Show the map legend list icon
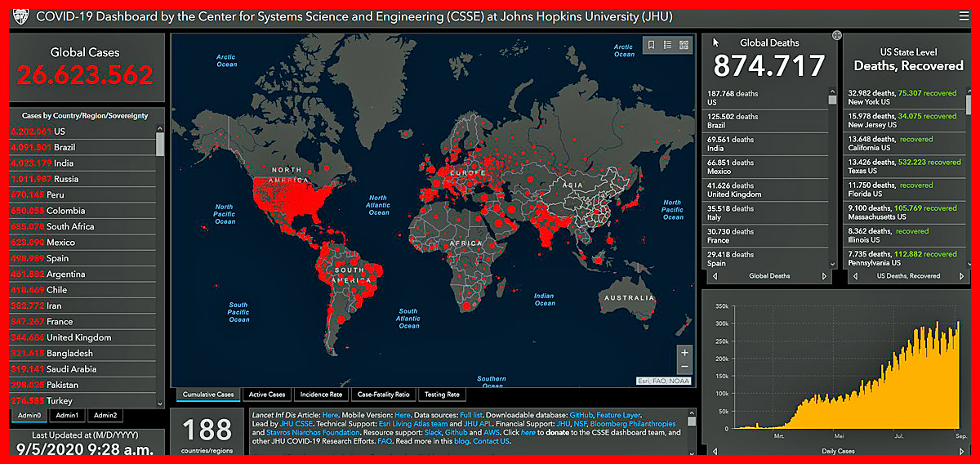 coord(667,45)
